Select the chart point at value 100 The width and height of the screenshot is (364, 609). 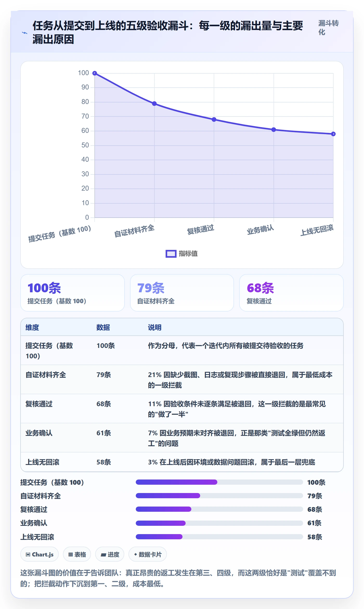(x=95, y=73)
